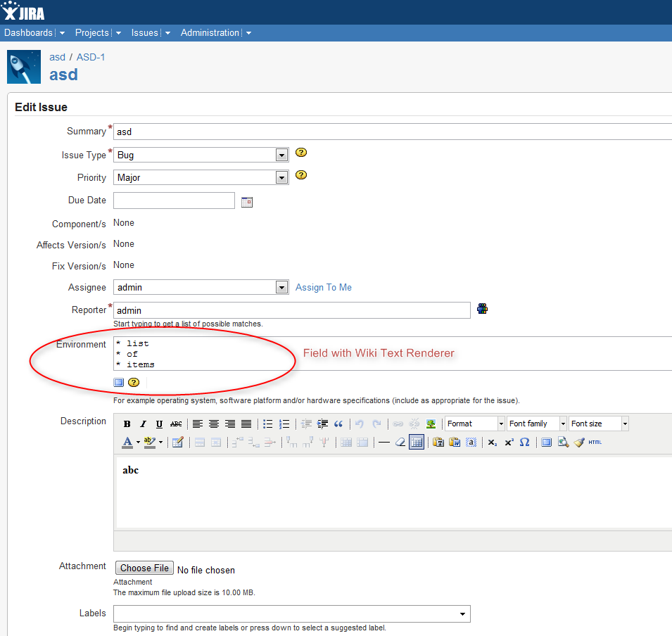Expand the Labels dropdown arrow
This screenshot has height=636, width=672.
click(462, 614)
